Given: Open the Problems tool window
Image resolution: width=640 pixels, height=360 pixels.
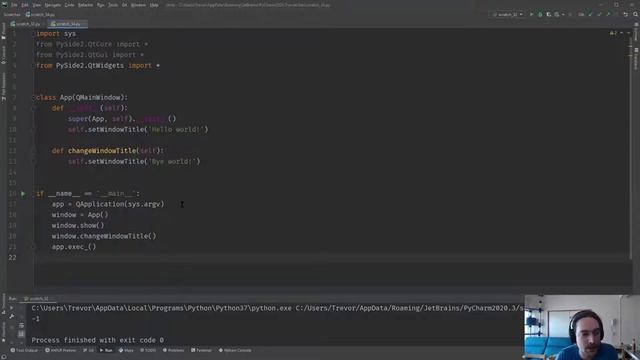Looking at the screenshot, I should click(x=173, y=350).
